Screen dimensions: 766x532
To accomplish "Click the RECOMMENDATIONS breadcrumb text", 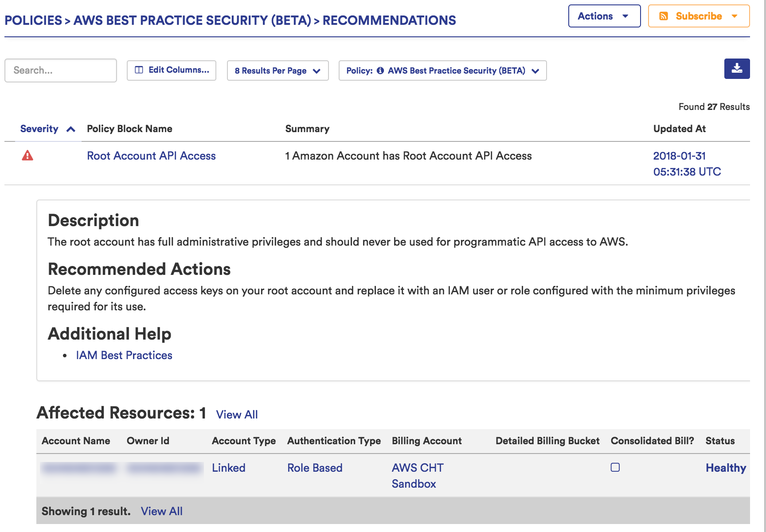I will [389, 20].
